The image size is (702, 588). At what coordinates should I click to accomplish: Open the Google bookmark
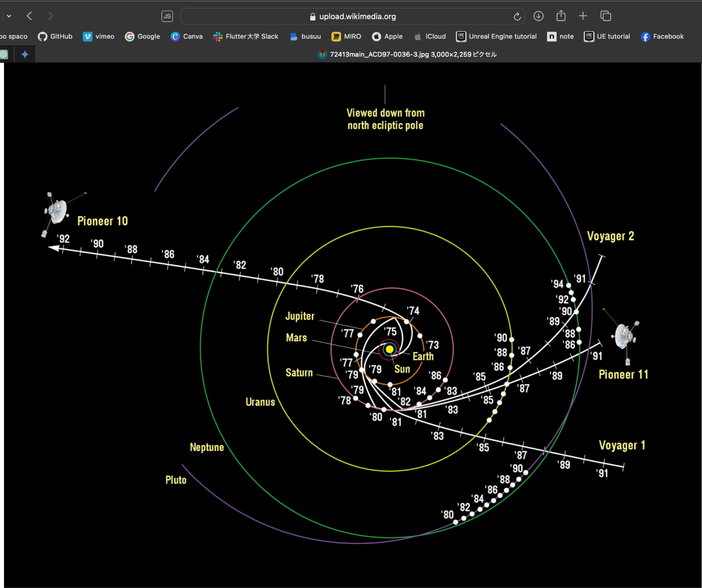142,36
